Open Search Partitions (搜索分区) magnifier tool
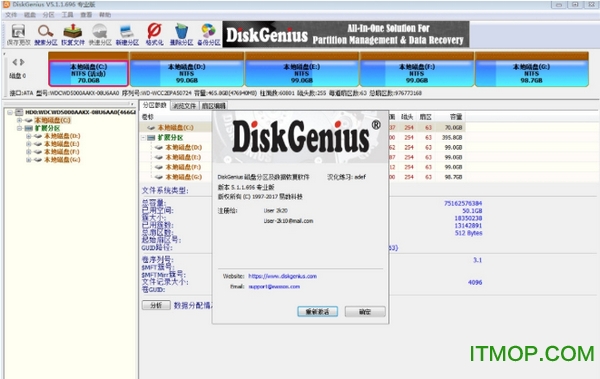This screenshot has height=379, width=600. 46,34
